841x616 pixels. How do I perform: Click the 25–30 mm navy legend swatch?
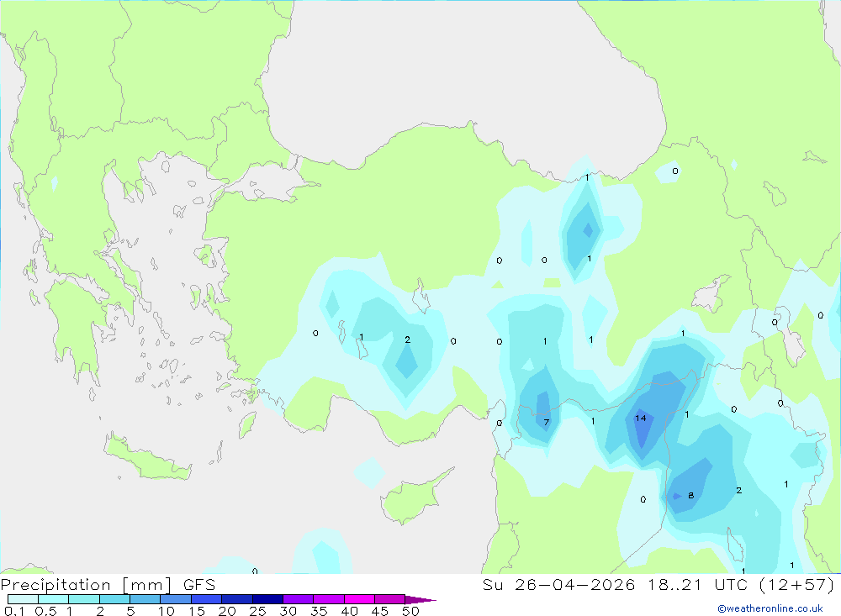(x=267, y=599)
